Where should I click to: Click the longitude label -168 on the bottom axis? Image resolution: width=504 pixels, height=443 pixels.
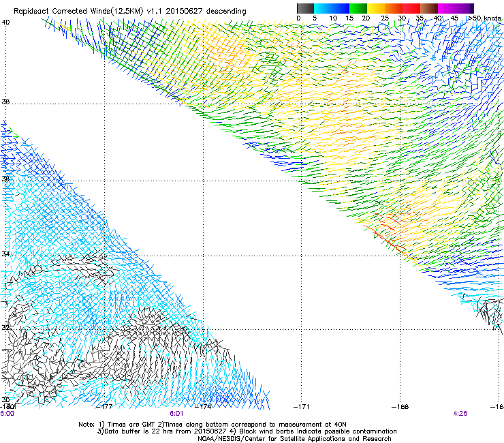pyautogui.click(x=400, y=407)
